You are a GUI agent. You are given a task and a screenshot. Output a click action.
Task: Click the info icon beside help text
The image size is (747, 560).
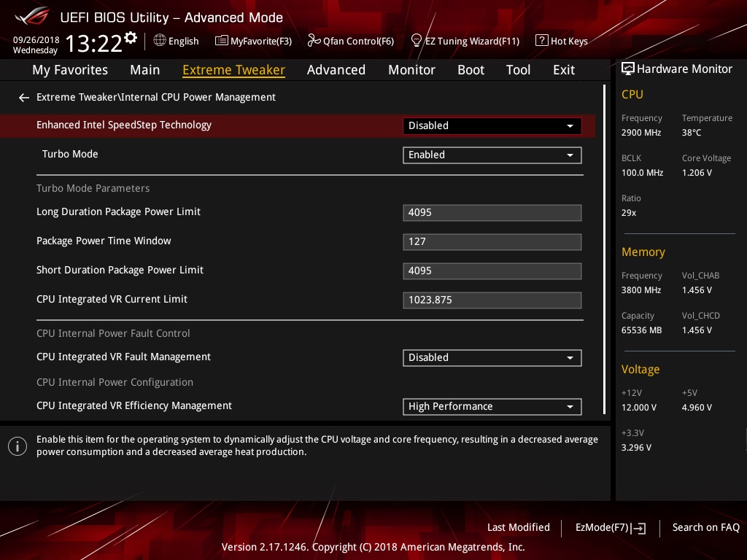pyautogui.click(x=18, y=446)
